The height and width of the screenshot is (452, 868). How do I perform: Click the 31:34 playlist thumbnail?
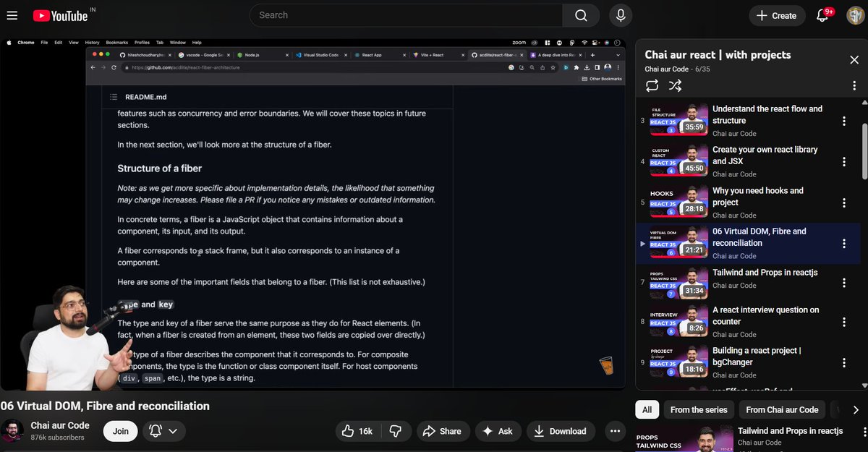678,283
